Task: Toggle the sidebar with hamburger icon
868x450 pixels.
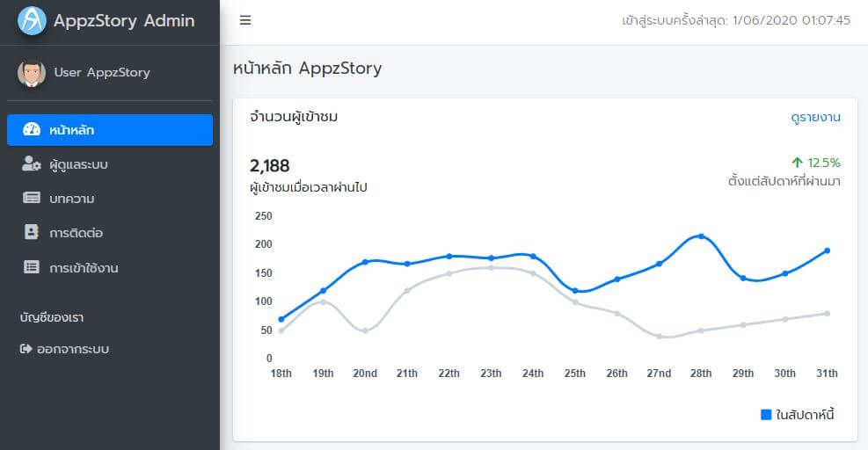Action: [245, 21]
